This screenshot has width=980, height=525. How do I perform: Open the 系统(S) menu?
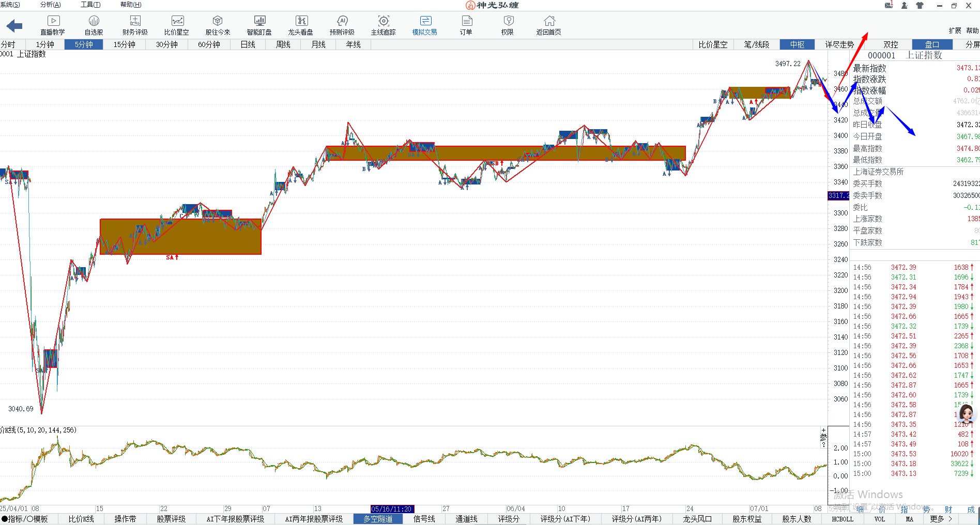[10, 5]
